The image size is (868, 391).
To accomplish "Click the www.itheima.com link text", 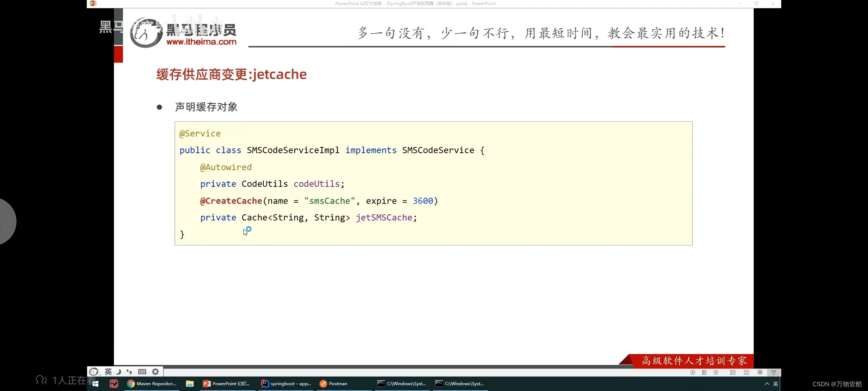I will (x=201, y=42).
